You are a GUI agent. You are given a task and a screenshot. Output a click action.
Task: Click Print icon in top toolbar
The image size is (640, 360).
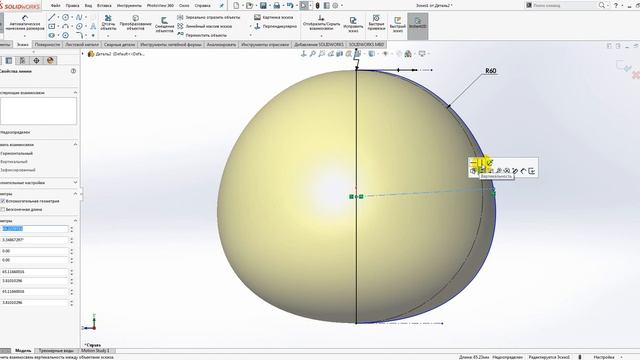pyautogui.click(x=277, y=5)
